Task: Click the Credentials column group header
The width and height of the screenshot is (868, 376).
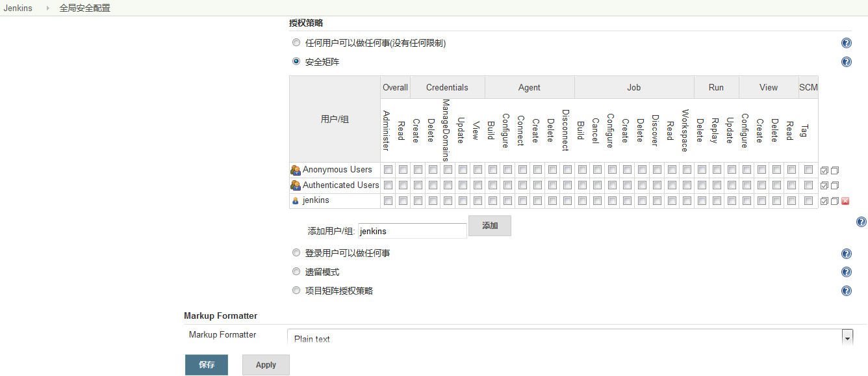Action: pos(447,88)
